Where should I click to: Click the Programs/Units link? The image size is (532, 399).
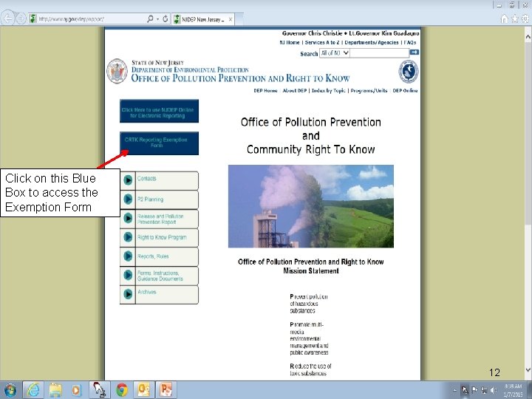(x=369, y=91)
